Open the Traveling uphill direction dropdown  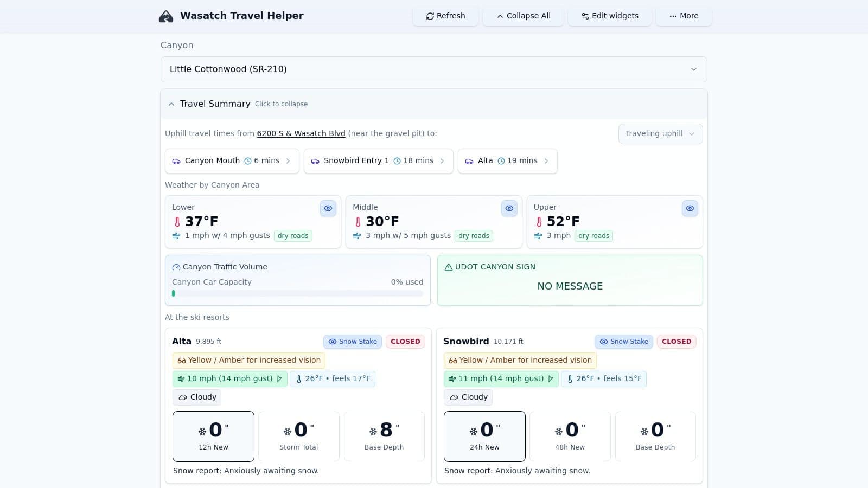click(660, 134)
